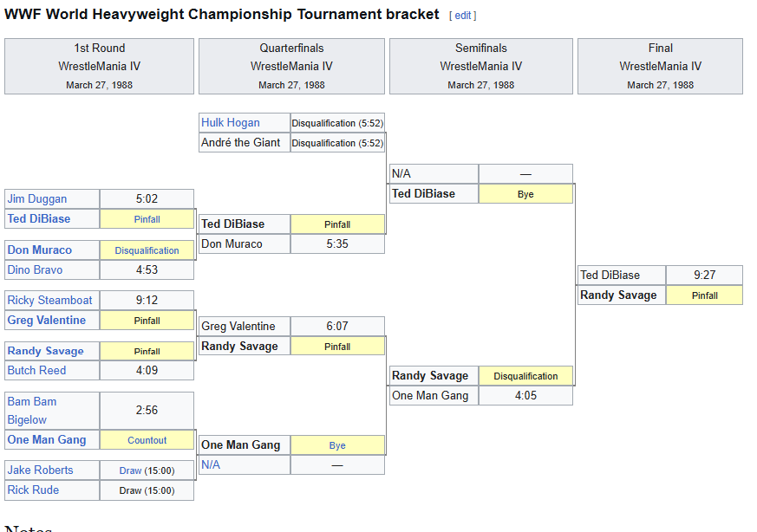Open the Ricky Steamboat link
Screen dimensions: 757x532
49,300
